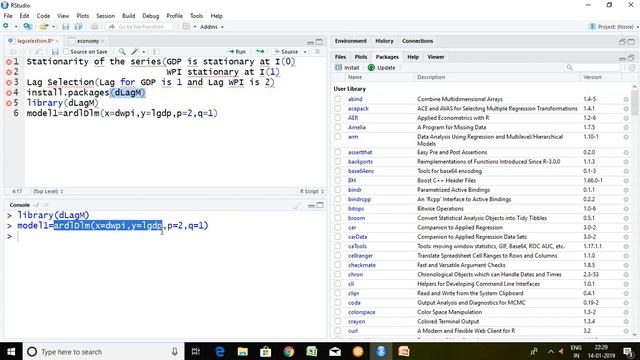This screenshot has height=360, width=640.
Task: Click the Open File folder icon
Action: 43,27
